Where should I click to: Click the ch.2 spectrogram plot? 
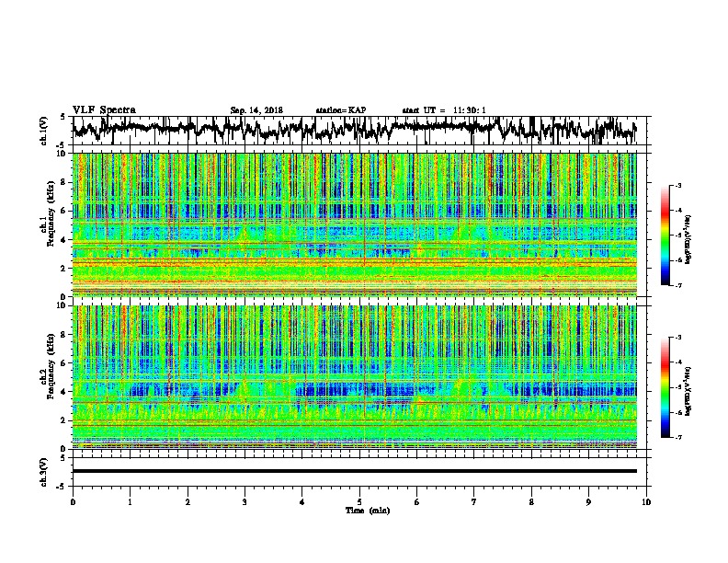(x=355, y=377)
